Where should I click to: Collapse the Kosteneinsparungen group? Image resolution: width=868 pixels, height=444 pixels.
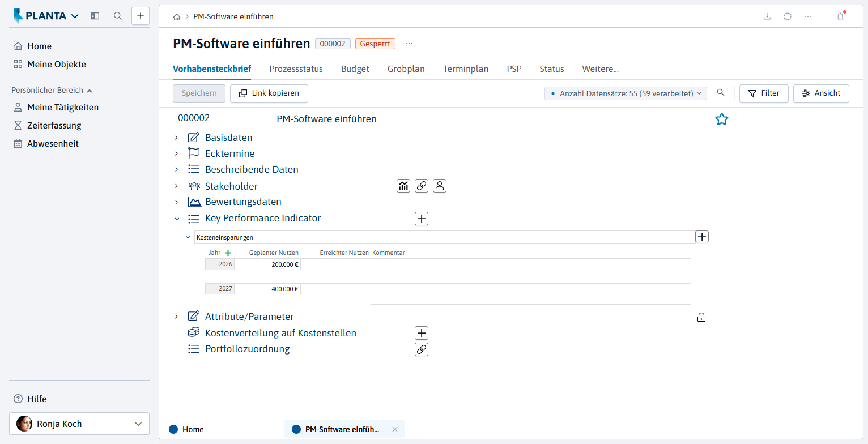pos(188,237)
